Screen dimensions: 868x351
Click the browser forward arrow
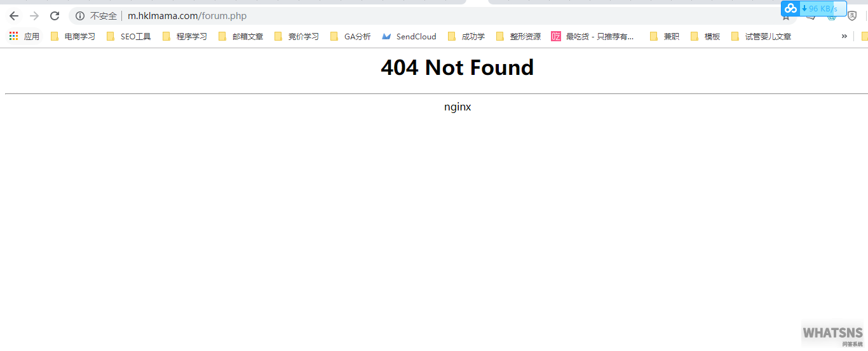tap(34, 16)
